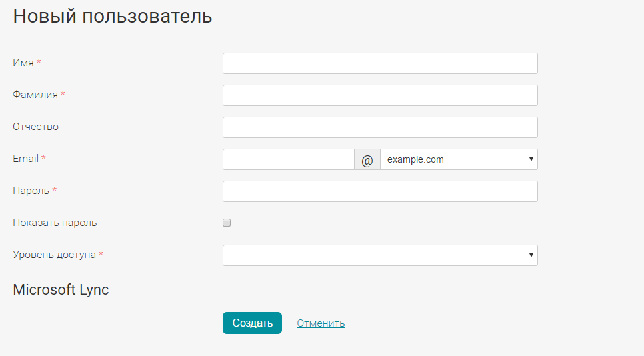The height and width of the screenshot is (356, 644).
Task: Click the @ symbol addon
Action: point(367,160)
